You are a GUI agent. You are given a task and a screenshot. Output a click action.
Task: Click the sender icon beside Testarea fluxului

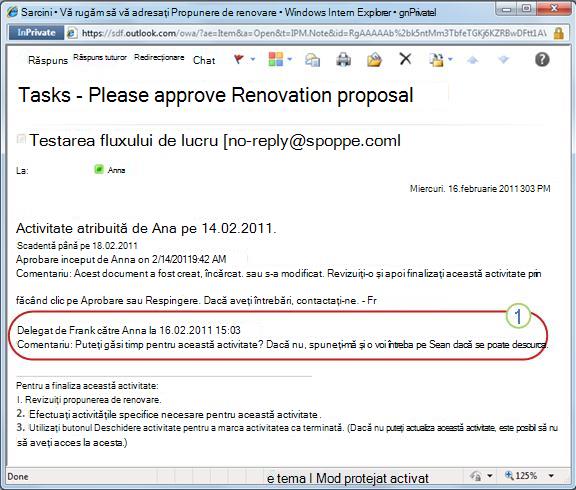[x=21, y=139]
